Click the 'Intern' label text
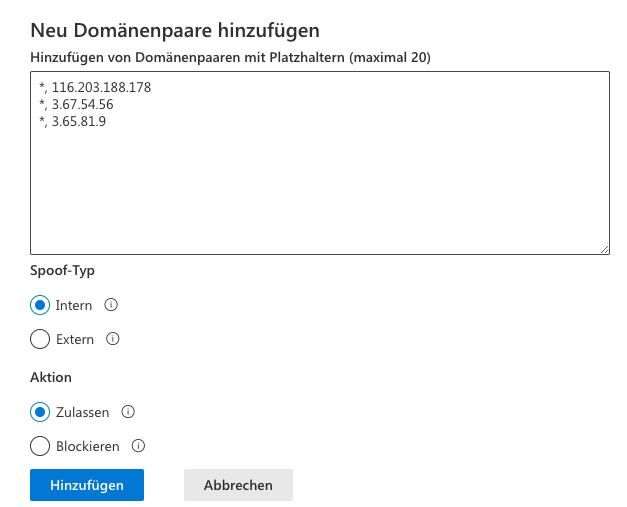 point(74,305)
